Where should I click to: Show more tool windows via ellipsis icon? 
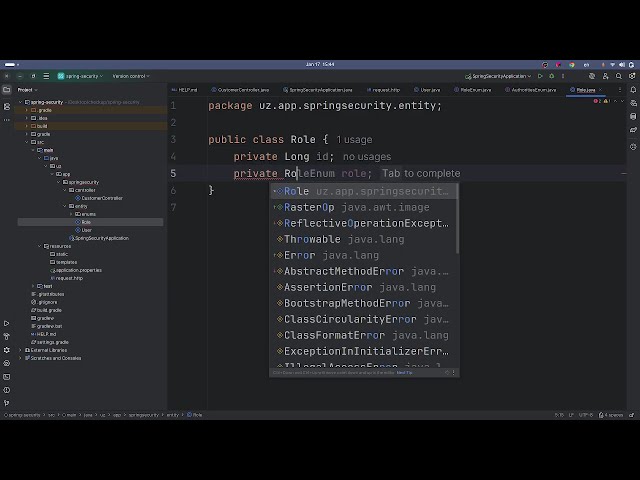pyautogui.click(x=7, y=120)
